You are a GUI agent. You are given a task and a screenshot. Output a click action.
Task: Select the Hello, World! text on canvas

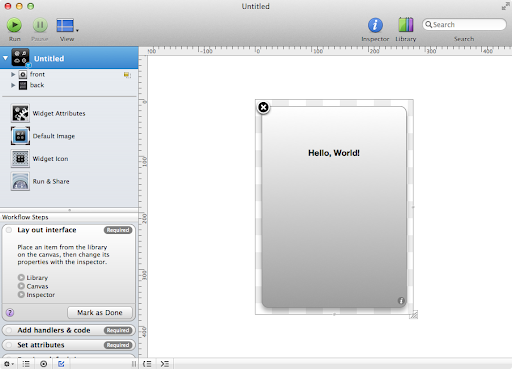(x=334, y=153)
